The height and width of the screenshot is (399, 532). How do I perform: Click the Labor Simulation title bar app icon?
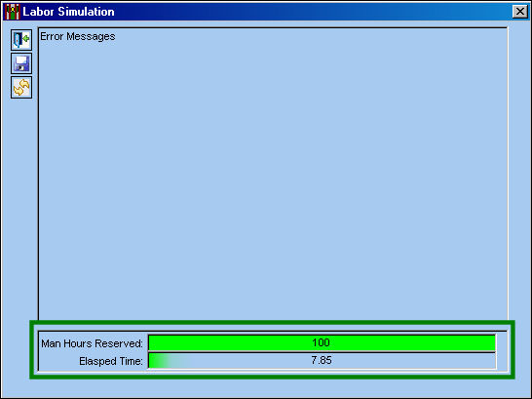[x=13, y=12]
